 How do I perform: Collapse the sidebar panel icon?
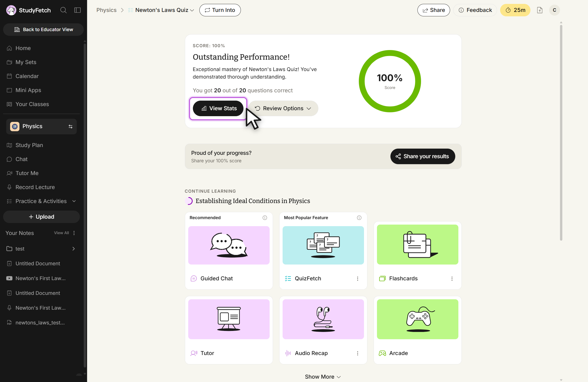point(78,10)
